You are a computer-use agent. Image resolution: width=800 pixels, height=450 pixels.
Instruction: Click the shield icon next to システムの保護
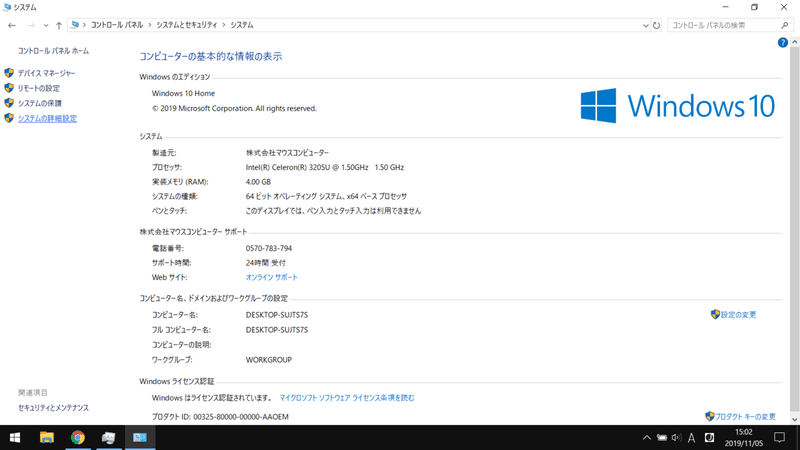click(x=9, y=103)
